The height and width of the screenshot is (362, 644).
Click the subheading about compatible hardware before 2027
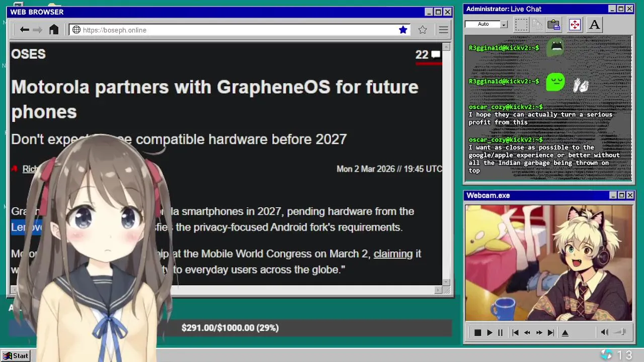(x=179, y=139)
